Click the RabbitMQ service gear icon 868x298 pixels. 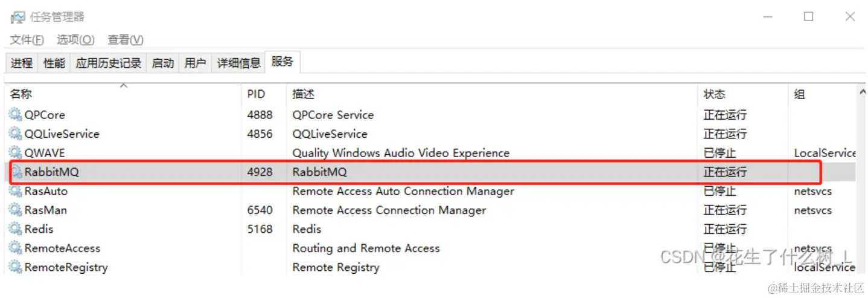pos(15,172)
